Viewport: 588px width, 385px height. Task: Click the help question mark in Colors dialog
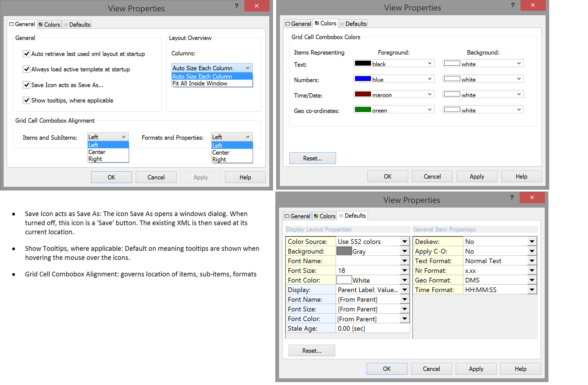(513, 5)
